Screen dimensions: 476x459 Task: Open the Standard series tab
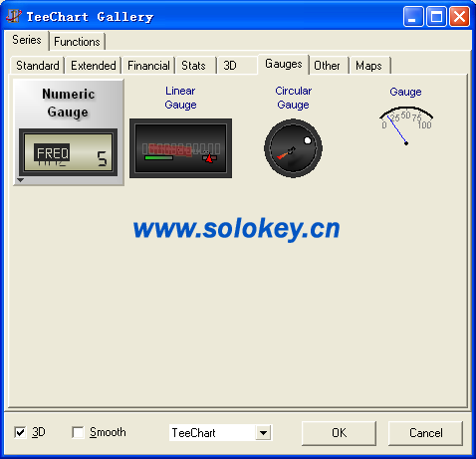[x=38, y=66]
